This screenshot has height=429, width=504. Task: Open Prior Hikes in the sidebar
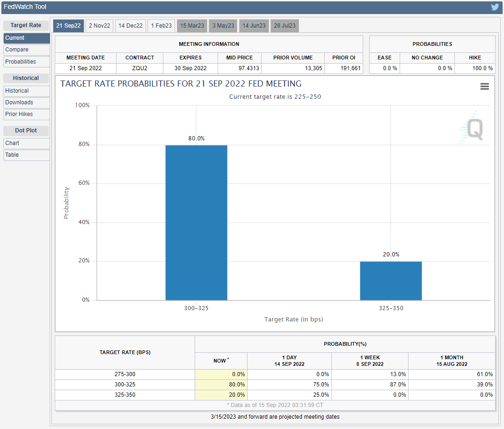coord(26,114)
